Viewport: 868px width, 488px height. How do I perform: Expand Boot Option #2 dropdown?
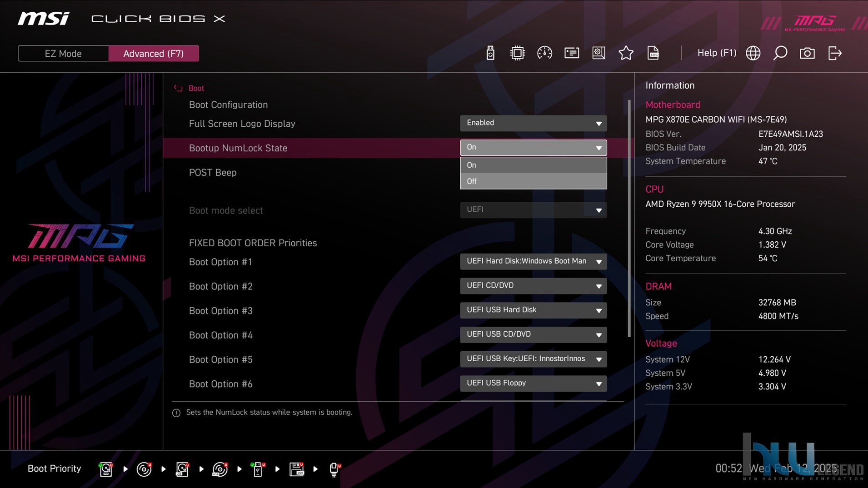(533, 286)
